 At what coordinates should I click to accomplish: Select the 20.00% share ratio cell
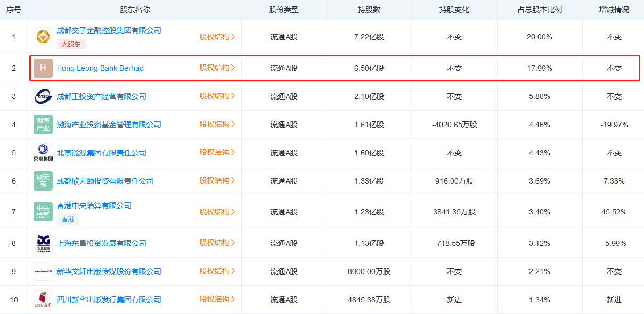point(540,37)
